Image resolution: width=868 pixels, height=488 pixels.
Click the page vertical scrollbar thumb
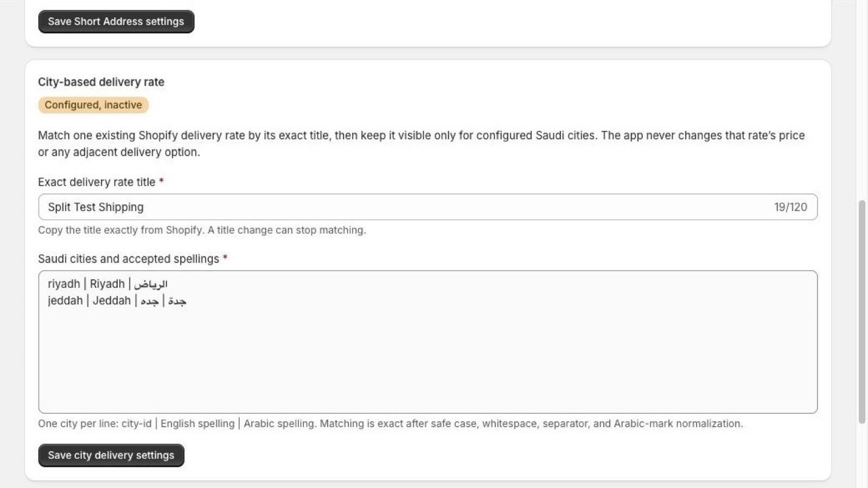tap(861, 312)
